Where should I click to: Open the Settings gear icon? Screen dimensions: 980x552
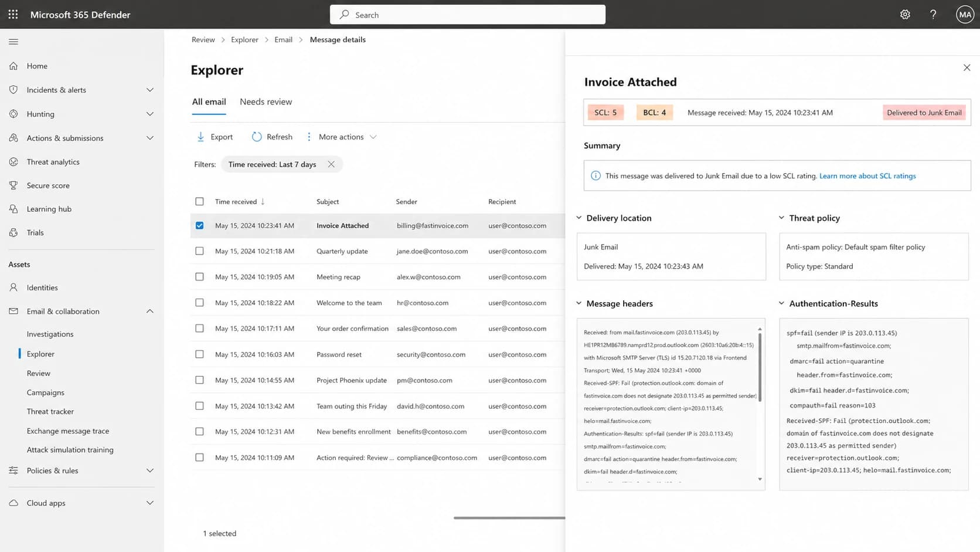click(x=905, y=15)
